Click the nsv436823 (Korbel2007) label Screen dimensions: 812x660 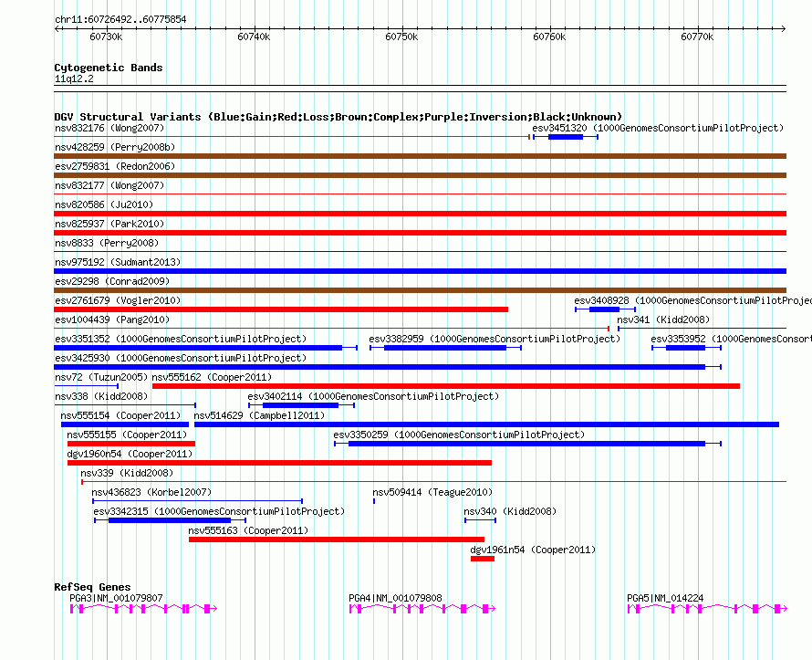point(151,492)
